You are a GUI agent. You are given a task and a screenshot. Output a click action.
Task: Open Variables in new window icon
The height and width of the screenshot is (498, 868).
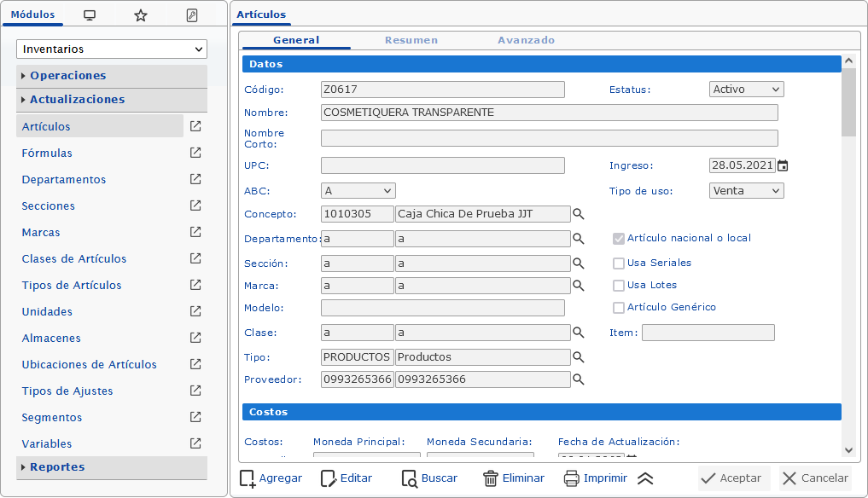[195, 443]
